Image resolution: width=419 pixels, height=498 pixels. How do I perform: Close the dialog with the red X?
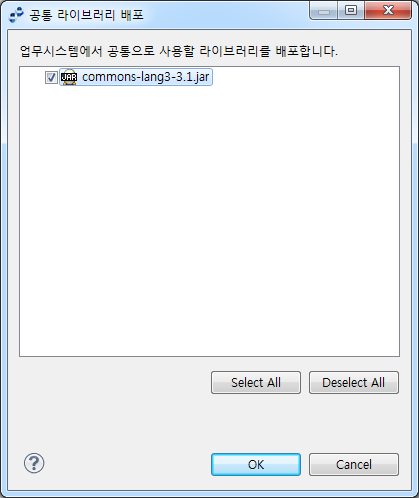[388, 11]
